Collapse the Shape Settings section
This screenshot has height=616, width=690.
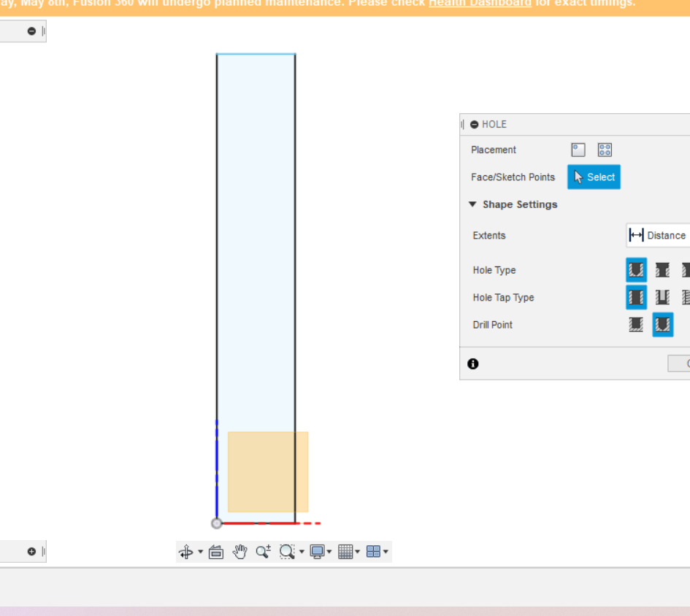coord(472,204)
